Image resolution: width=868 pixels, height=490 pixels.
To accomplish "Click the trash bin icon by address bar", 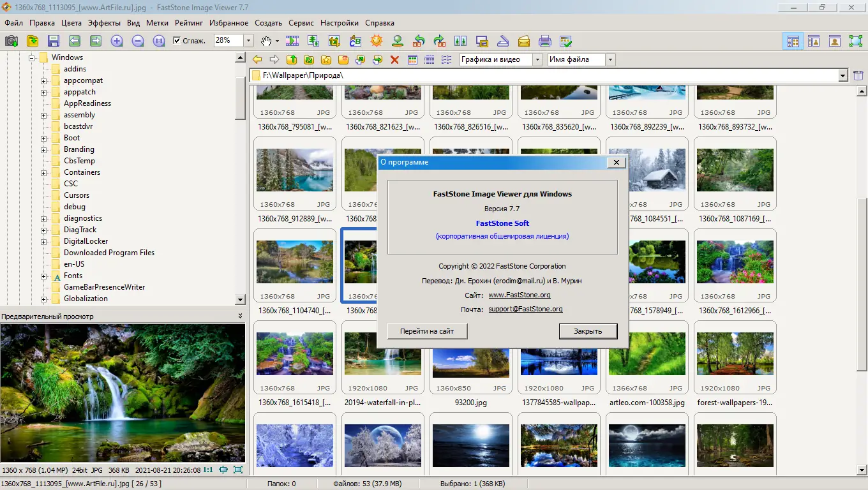I will coord(858,75).
